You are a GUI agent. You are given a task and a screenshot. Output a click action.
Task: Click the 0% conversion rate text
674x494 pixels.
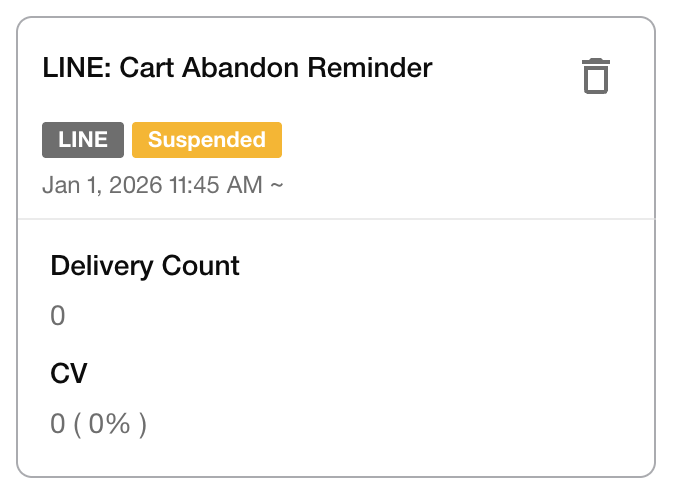[110, 424]
